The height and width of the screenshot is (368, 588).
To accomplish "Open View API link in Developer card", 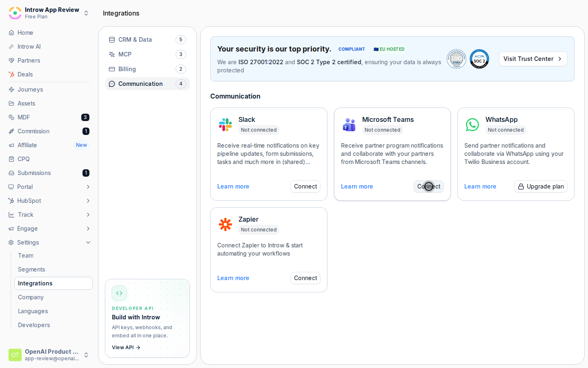I will (126, 348).
